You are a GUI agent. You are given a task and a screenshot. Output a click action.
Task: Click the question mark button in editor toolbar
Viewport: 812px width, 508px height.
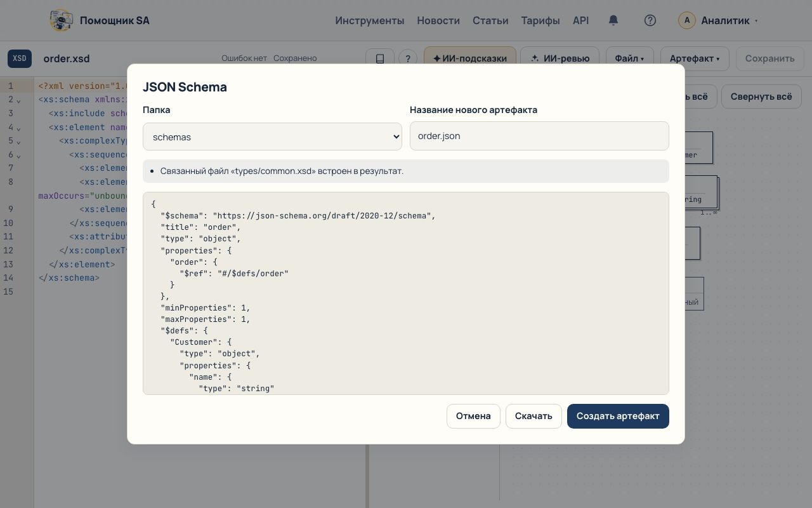point(408,58)
